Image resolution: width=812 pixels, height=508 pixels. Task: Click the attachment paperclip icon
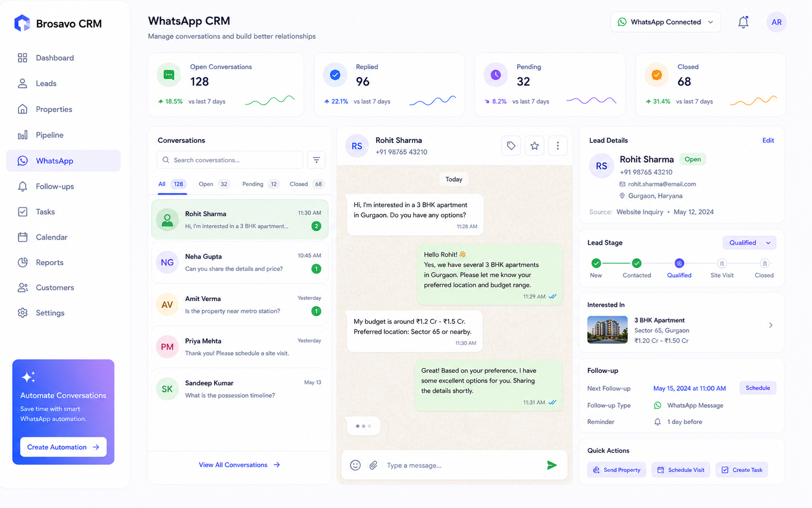click(x=373, y=465)
